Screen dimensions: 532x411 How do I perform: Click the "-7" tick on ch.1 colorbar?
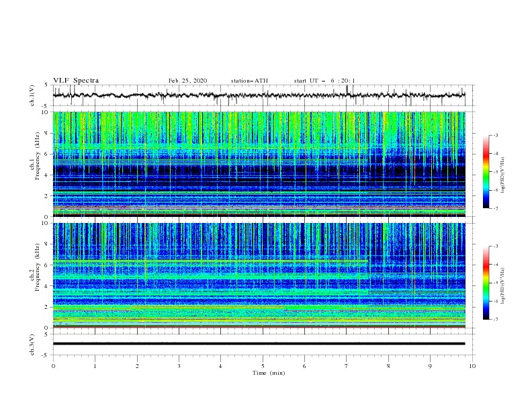[x=496, y=208]
